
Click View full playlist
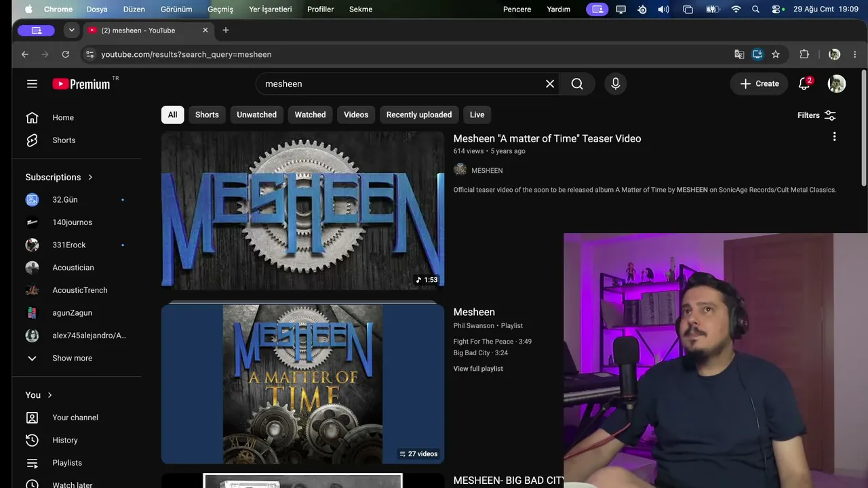point(478,369)
